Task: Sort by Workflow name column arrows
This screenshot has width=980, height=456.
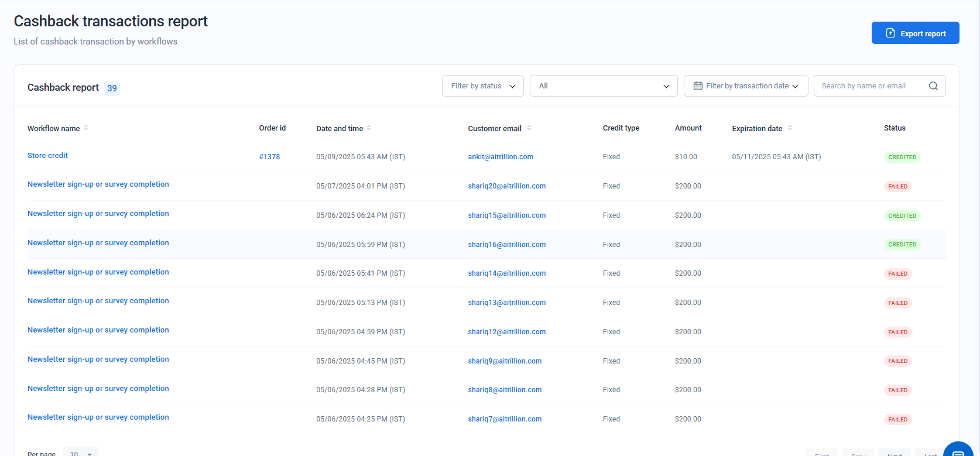Action: [x=85, y=128]
